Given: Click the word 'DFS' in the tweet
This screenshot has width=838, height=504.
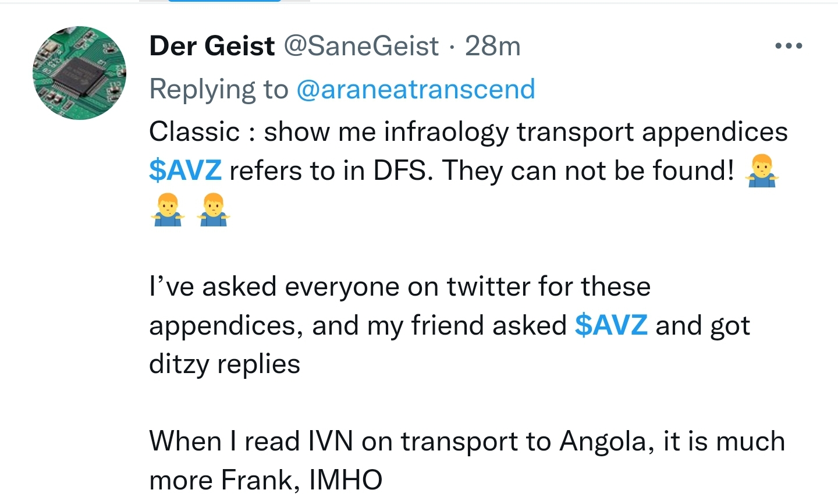Looking at the screenshot, I should [x=403, y=171].
